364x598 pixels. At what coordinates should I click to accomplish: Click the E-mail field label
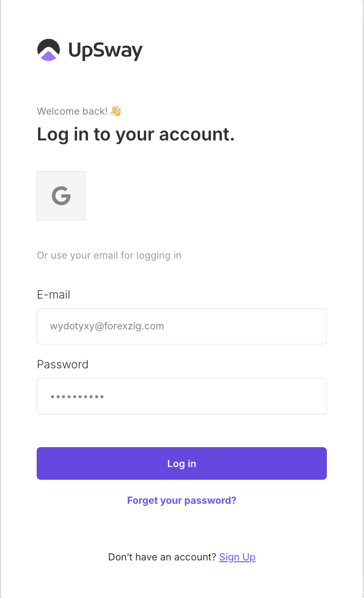[x=53, y=295]
